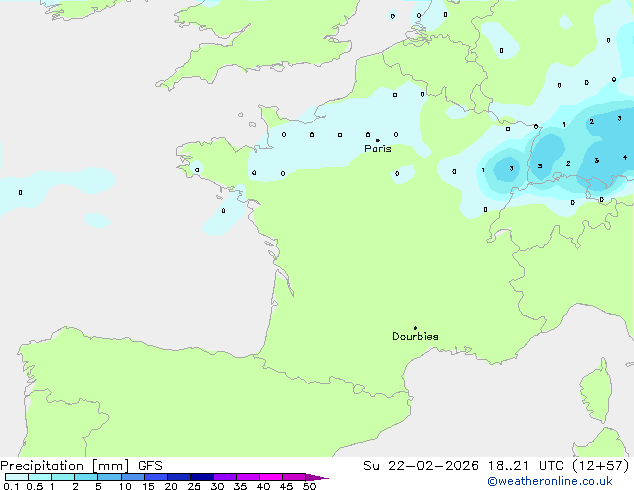
Task: Click the legend label '15'
Action: [x=148, y=486]
